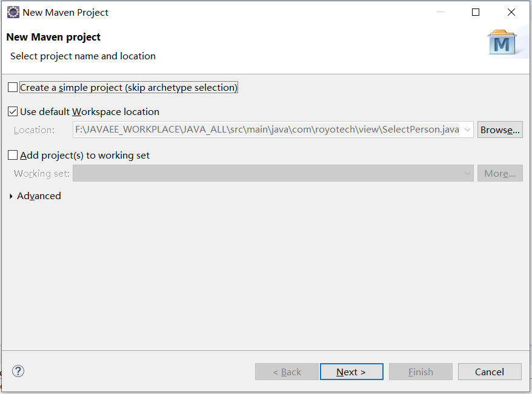Click the More... working set button

500,174
